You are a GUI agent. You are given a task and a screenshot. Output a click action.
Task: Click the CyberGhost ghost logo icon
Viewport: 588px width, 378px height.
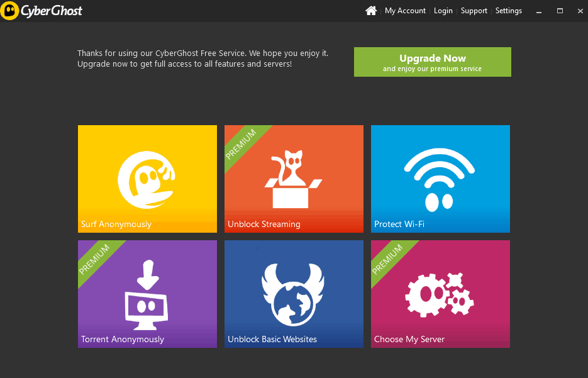point(9,11)
